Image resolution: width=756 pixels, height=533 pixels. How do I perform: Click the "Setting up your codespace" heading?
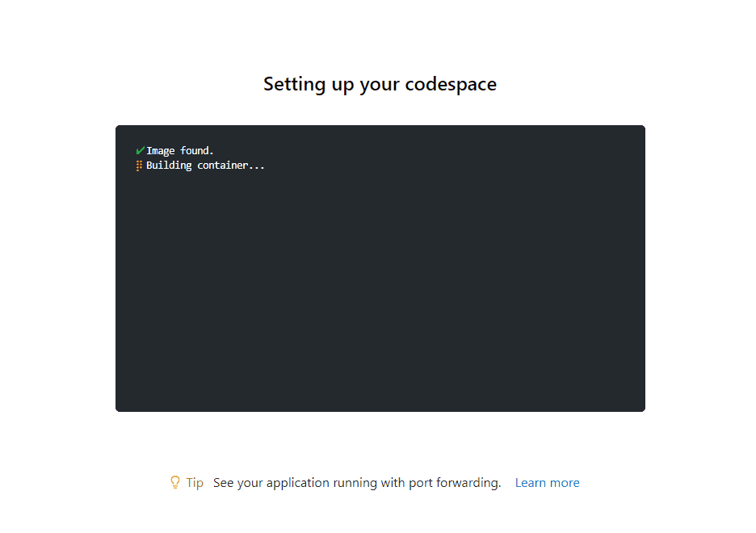pyautogui.click(x=380, y=84)
